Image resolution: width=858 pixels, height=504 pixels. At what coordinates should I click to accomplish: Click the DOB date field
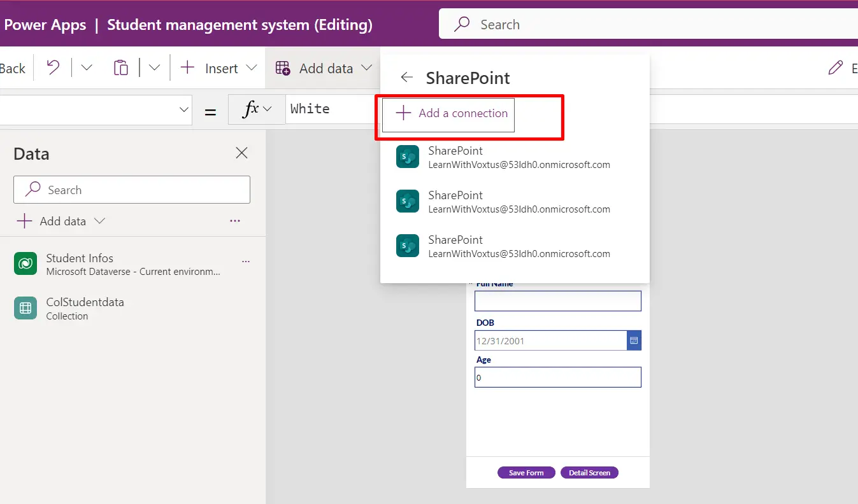(x=551, y=340)
